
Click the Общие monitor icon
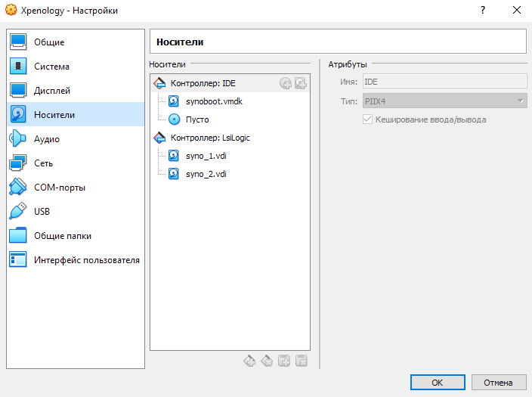[18, 42]
